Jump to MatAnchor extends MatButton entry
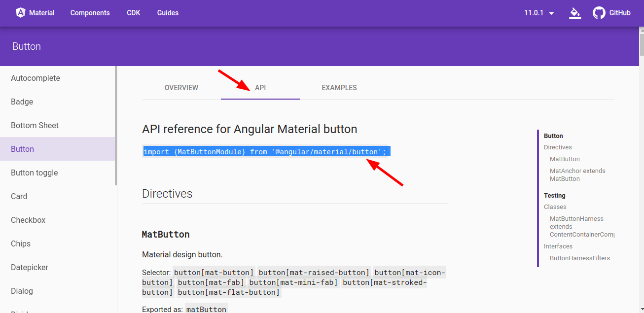 (577, 175)
